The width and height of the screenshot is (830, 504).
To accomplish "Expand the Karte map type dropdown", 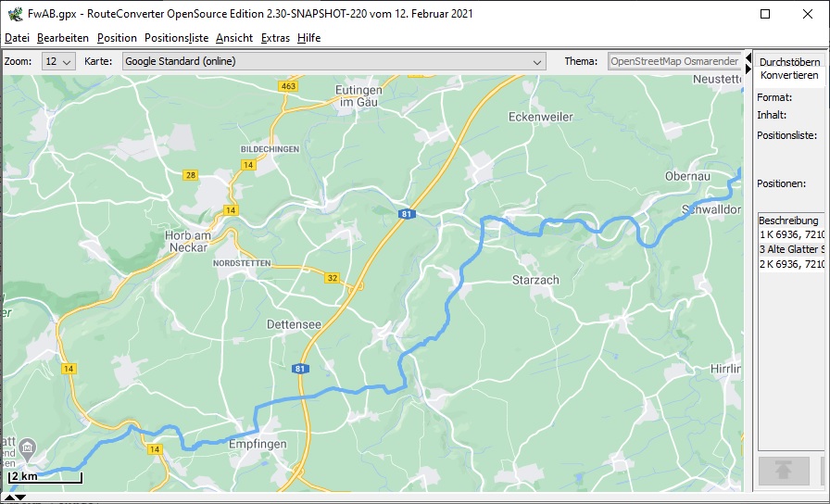I will tap(333, 62).
